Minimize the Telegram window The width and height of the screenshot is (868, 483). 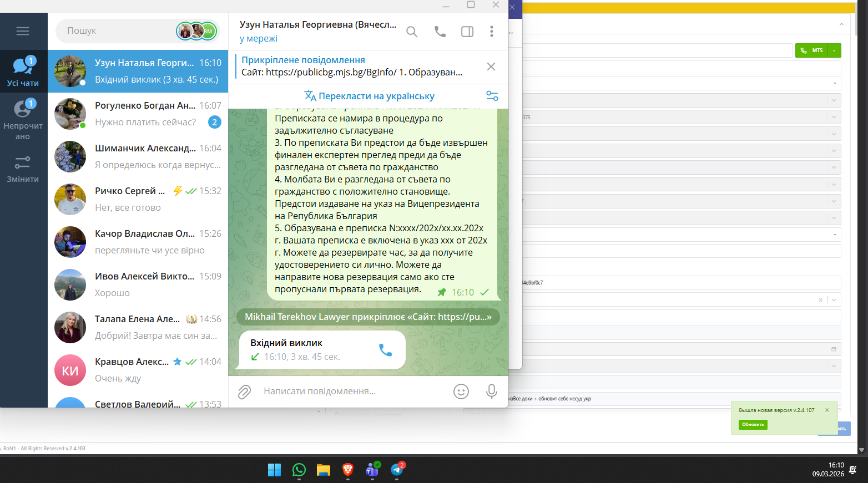coord(446,5)
